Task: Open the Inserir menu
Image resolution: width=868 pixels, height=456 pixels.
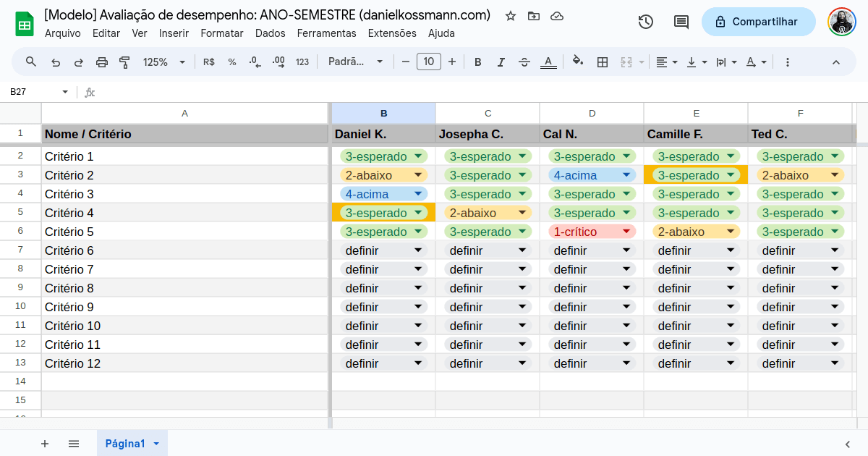Action: point(174,33)
